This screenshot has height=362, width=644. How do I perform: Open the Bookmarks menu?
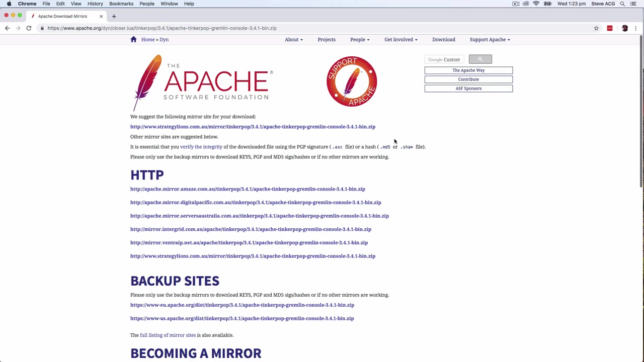click(x=121, y=4)
